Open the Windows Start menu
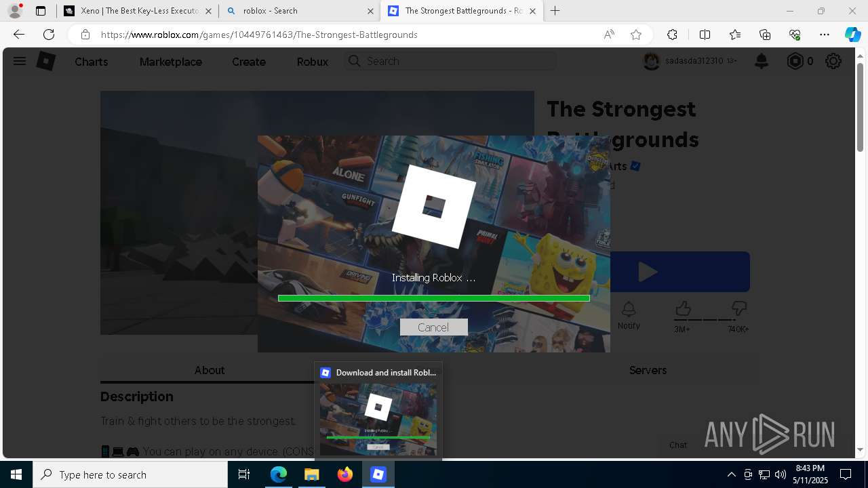 16,474
